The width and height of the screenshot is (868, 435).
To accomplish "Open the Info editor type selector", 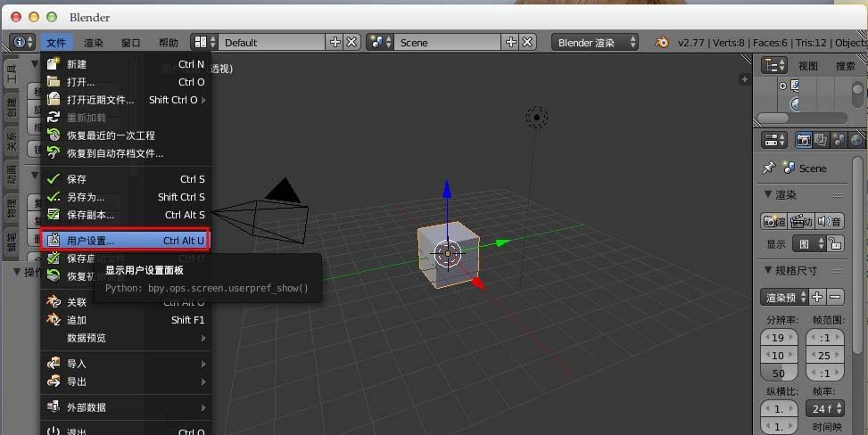I will pyautogui.click(x=22, y=42).
